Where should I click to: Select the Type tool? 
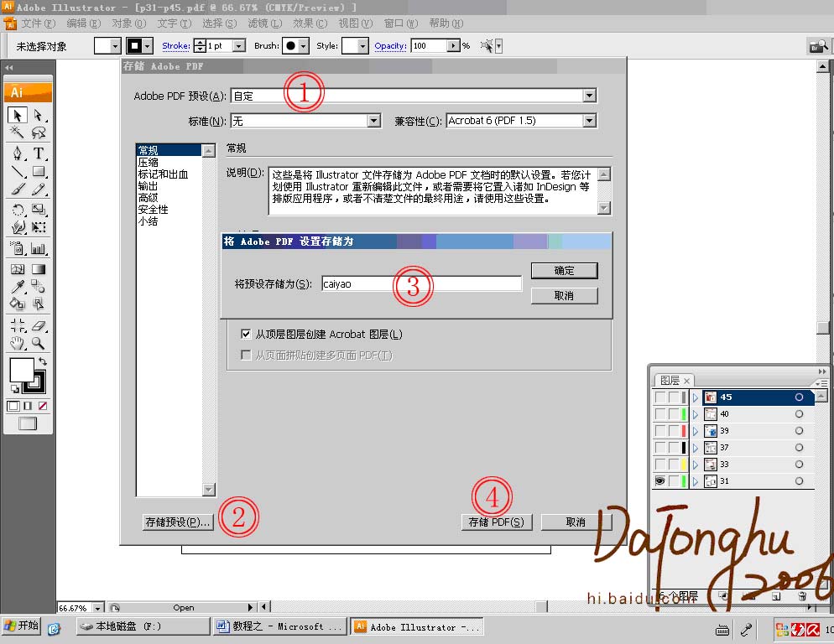pyautogui.click(x=39, y=153)
